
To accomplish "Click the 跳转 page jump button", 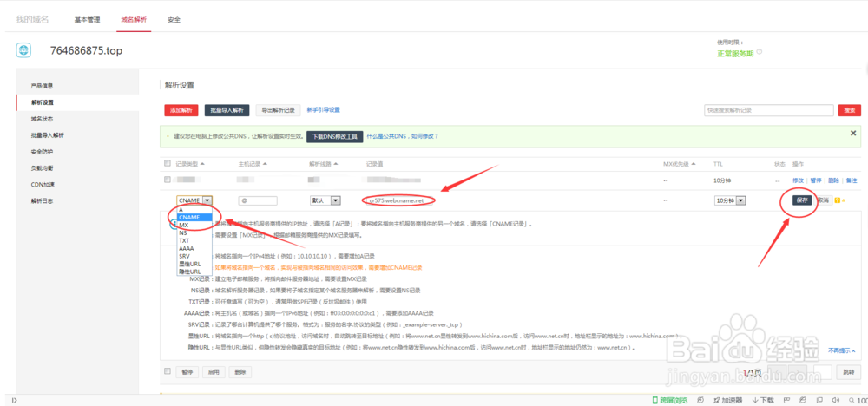I will point(849,371).
